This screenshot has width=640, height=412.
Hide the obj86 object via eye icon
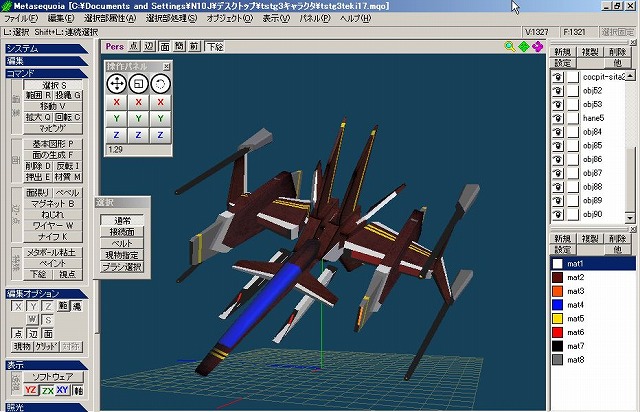558,159
